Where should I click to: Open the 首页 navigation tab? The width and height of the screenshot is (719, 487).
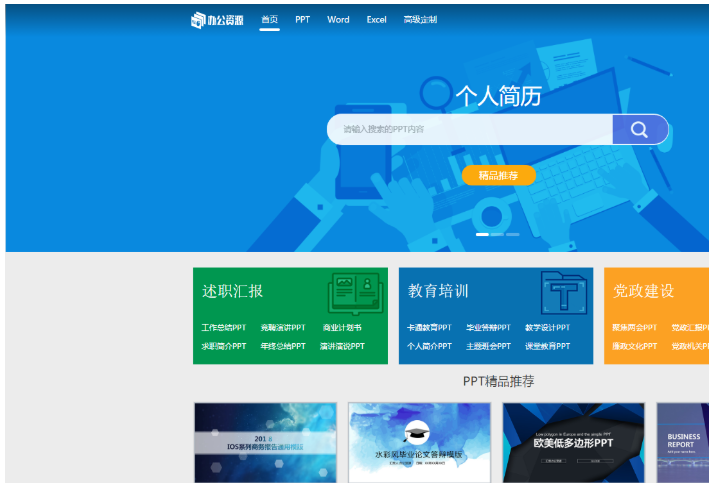pyautogui.click(x=269, y=20)
